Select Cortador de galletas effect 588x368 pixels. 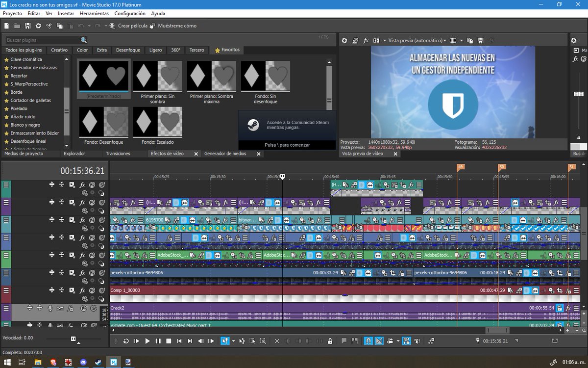pyautogui.click(x=31, y=100)
